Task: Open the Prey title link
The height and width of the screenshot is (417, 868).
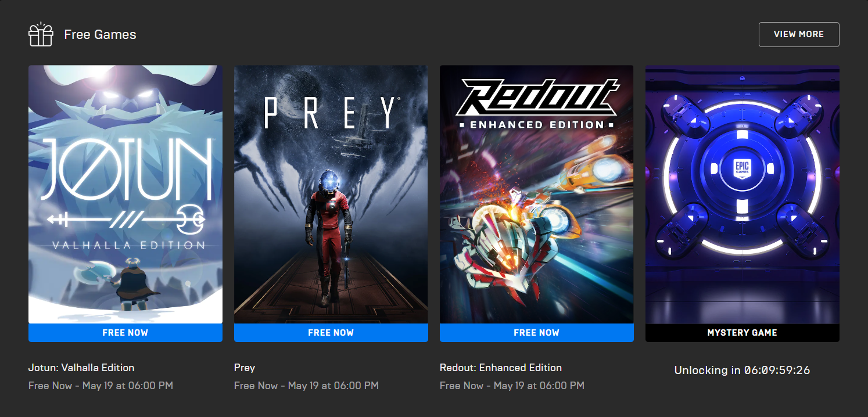Action: click(x=245, y=368)
